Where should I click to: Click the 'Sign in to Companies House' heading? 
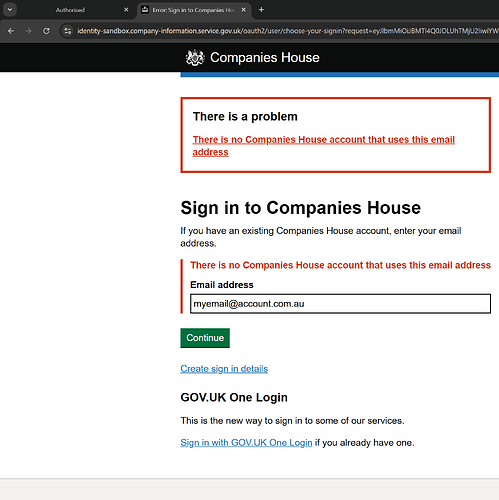tap(301, 208)
